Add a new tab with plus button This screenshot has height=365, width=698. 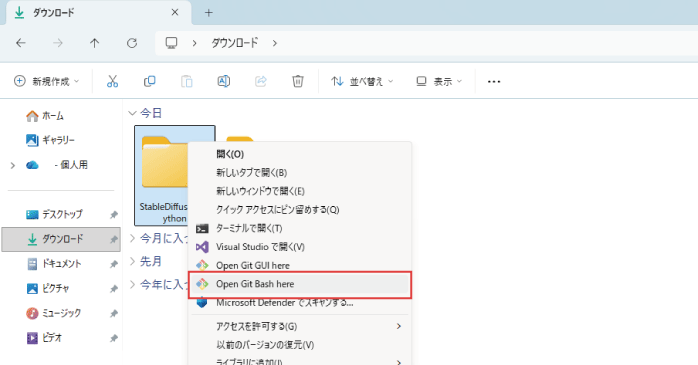pos(208,12)
